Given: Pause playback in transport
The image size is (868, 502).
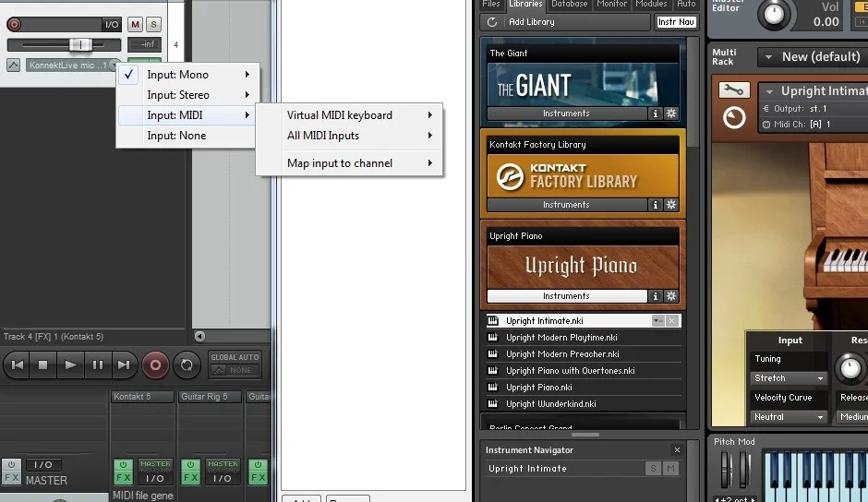Looking at the screenshot, I should point(98,365).
